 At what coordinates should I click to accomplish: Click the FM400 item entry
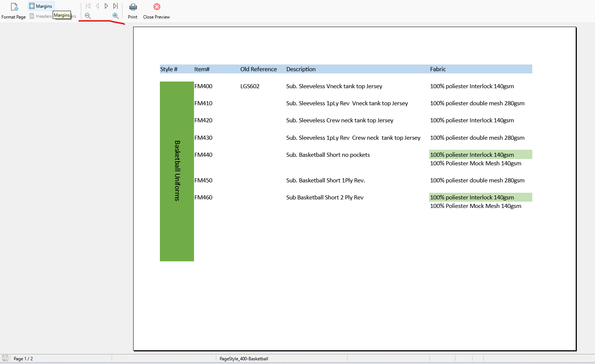click(203, 86)
